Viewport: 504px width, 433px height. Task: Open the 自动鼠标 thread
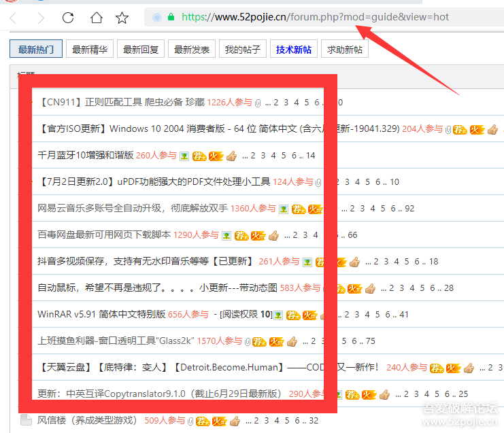(x=158, y=288)
